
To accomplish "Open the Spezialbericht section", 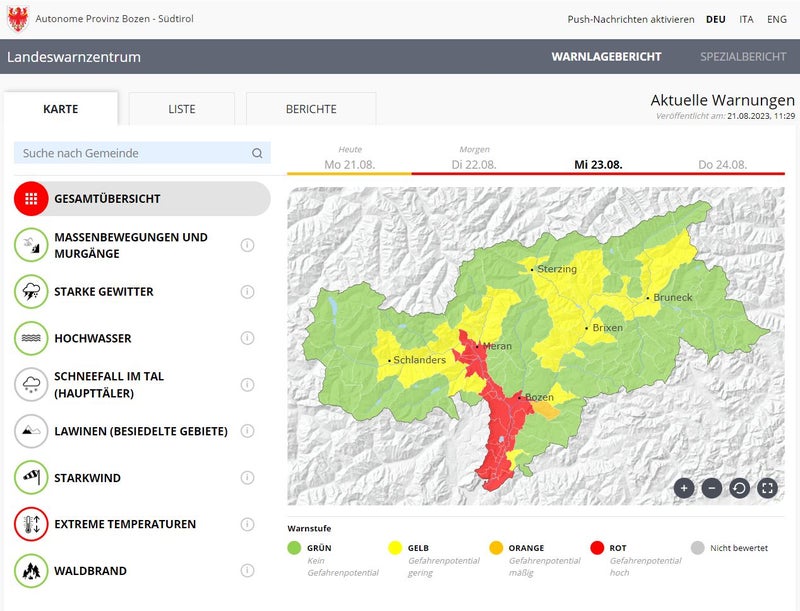I will [743, 57].
